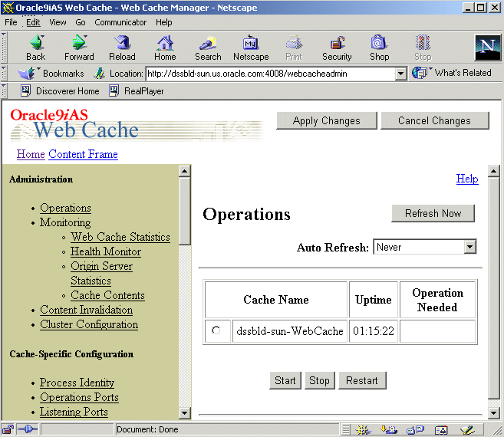This screenshot has width=504, height=437.
Task: Click the location page proxy icon
Action: [x=99, y=74]
